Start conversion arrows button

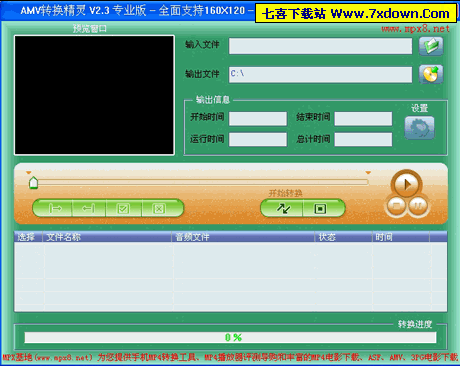click(283, 209)
